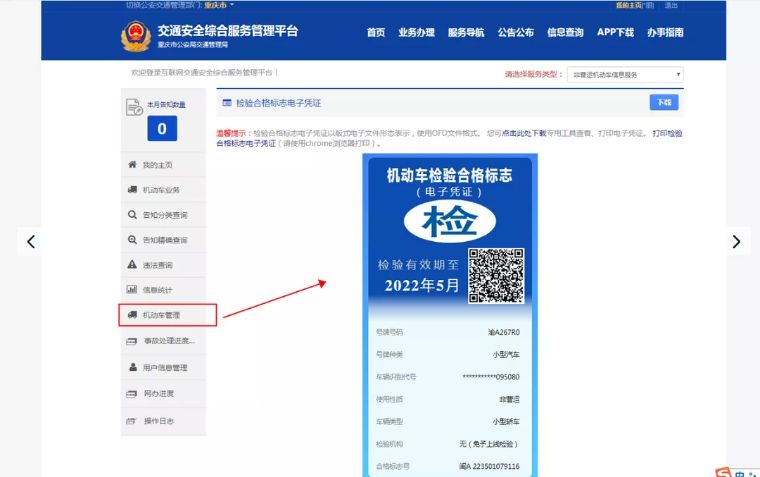Click the 本月告知数量 counter box
Image resolution: width=760 pixels, height=477 pixels.
[162, 128]
